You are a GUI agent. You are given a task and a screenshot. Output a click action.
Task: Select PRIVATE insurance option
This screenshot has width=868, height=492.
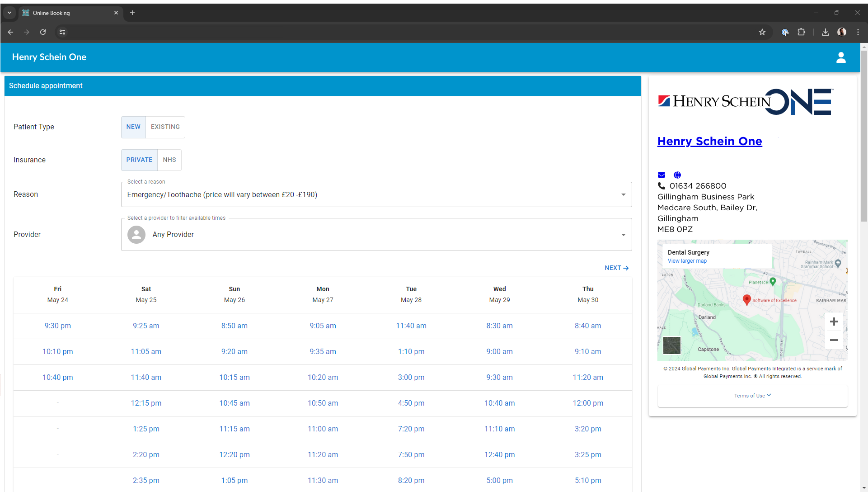(x=139, y=160)
